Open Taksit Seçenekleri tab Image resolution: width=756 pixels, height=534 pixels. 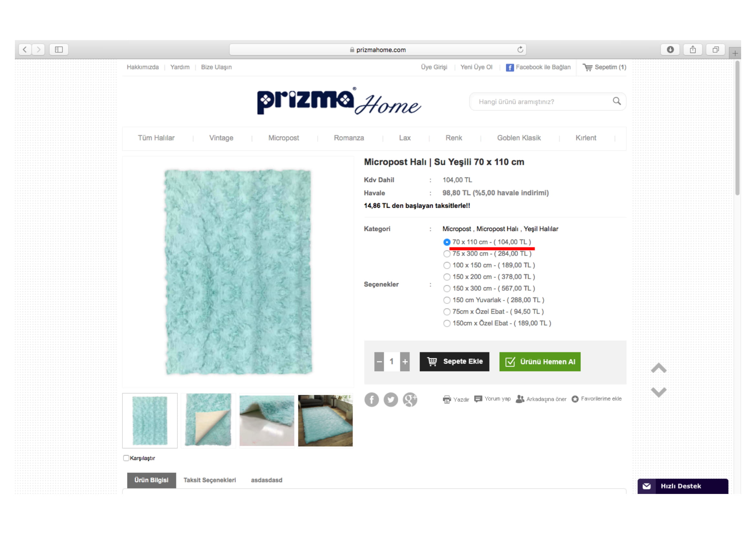pos(210,480)
